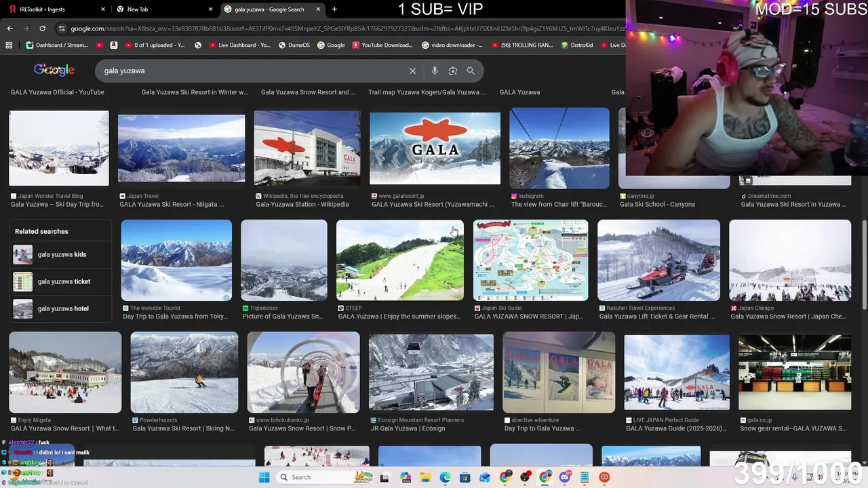Viewport: 868px width, 488px height.
Task: Open the STEEP summer slopes image
Action: pos(400,260)
